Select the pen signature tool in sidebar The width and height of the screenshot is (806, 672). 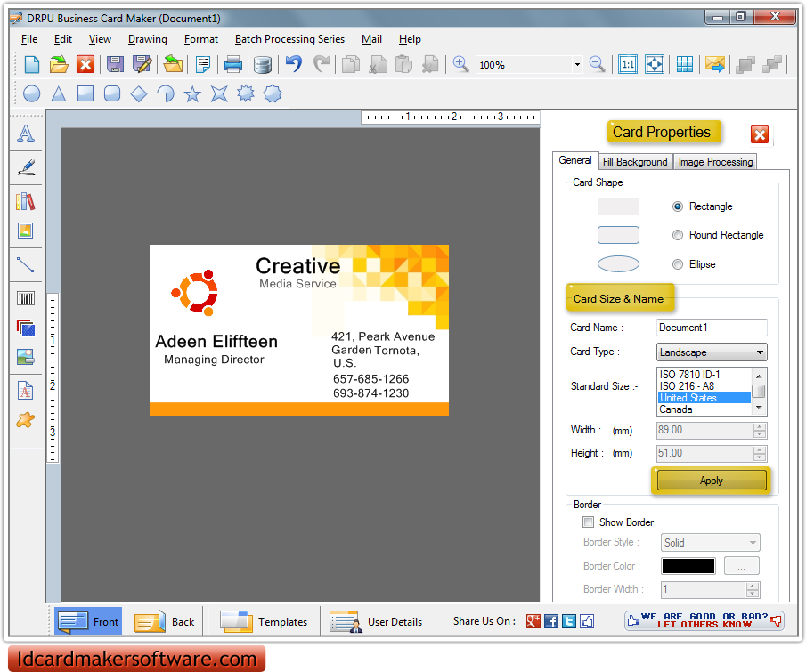pos(26,167)
